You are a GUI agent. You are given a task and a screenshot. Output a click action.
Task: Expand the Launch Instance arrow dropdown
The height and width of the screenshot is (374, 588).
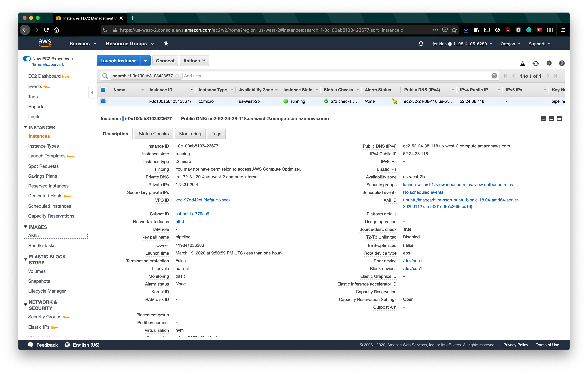click(145, 61)
